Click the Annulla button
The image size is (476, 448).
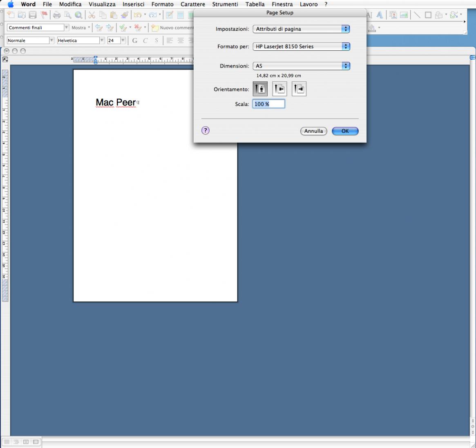(x=314, y=131)
